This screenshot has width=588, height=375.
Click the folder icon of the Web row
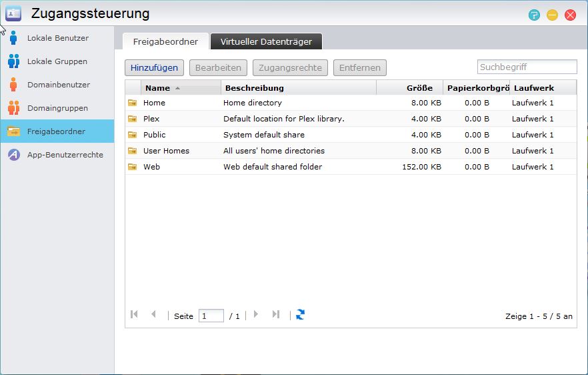[133, 167]
